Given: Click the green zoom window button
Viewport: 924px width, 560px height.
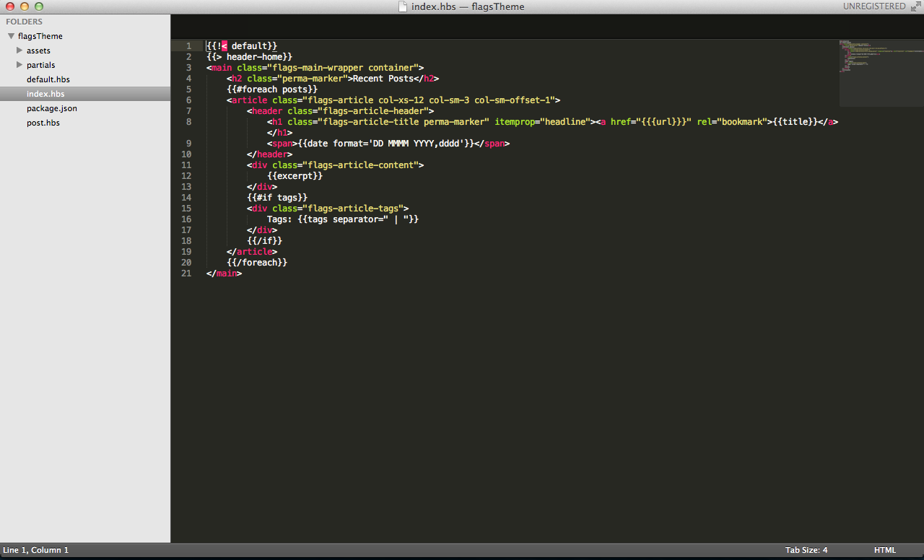Looking at the screenshot, I should [x=39, y=6].
